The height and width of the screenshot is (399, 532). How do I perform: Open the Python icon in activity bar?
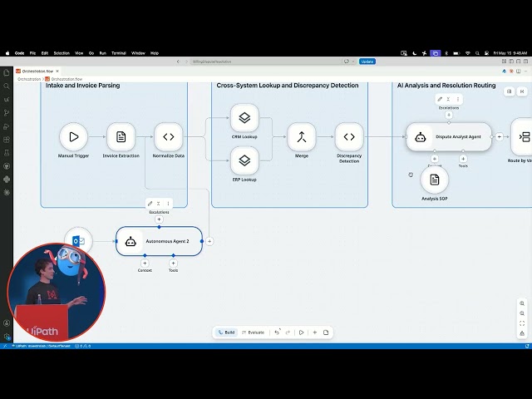tap(6, 180)
